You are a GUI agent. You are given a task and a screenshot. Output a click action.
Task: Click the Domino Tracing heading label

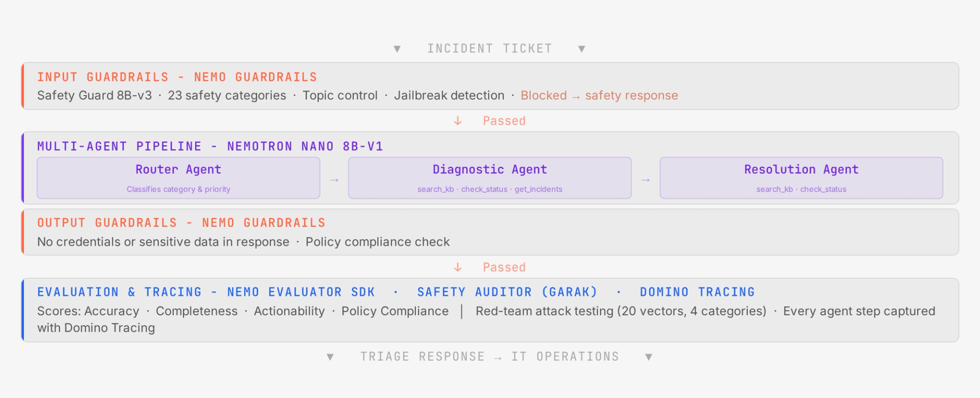pos(697,292)
